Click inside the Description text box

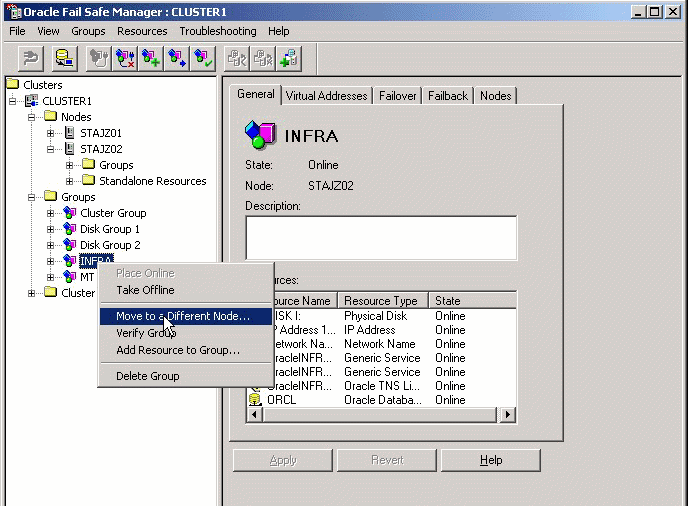tap(381, 237)
